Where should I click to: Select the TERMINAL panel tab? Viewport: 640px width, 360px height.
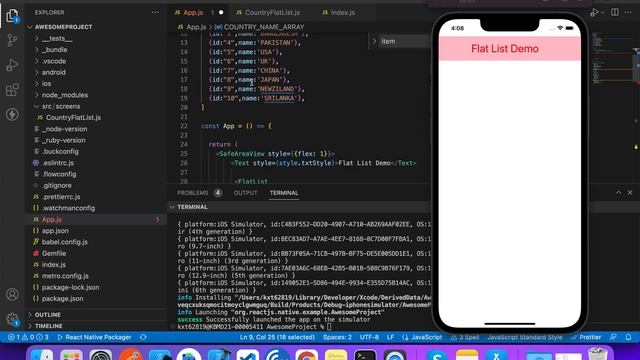tap(284, 193)
